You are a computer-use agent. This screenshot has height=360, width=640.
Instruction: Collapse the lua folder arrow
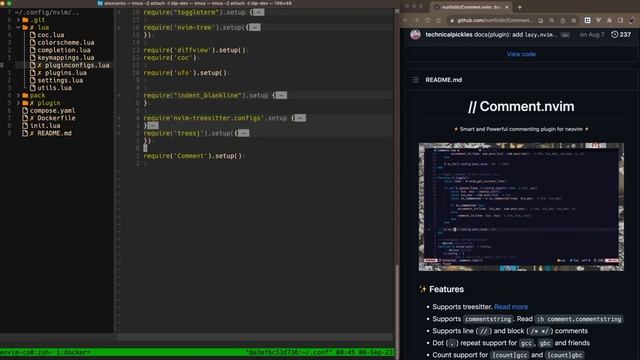tap(18, 27)
